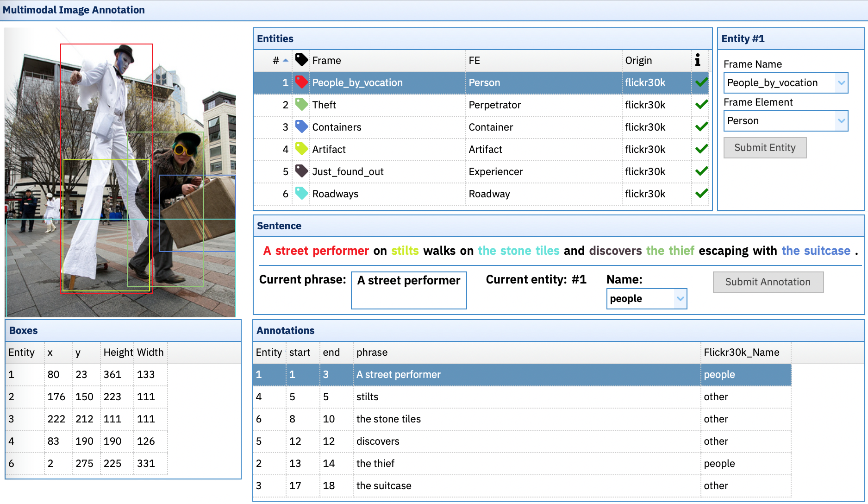Select the 'discovers' annotation row
This screenshot has width=868, height=504.
[522, 441]
